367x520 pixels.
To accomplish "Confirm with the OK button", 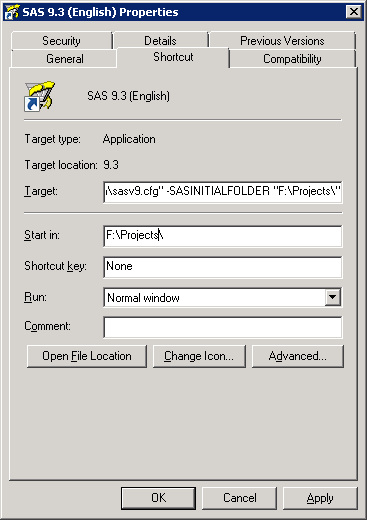I will pos(158,498).
